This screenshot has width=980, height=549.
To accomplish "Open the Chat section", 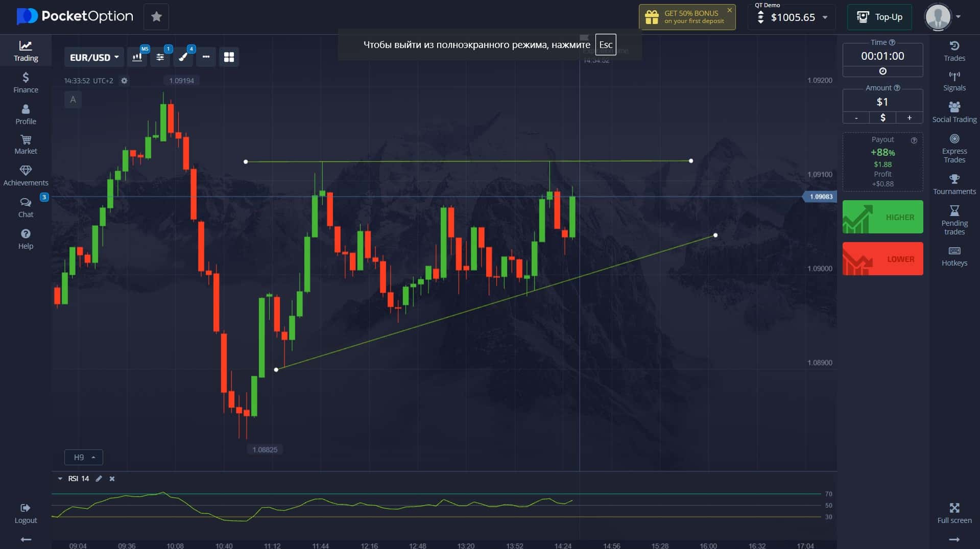I will [x=26, y=207].
